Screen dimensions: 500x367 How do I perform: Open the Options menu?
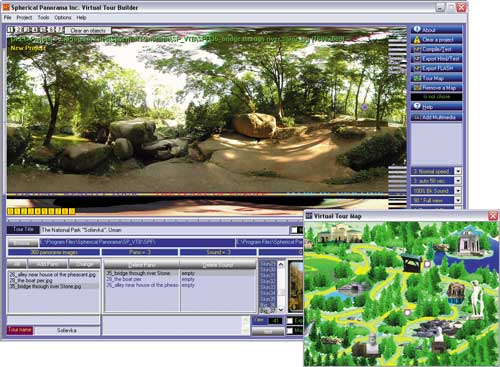coord(63,17)
